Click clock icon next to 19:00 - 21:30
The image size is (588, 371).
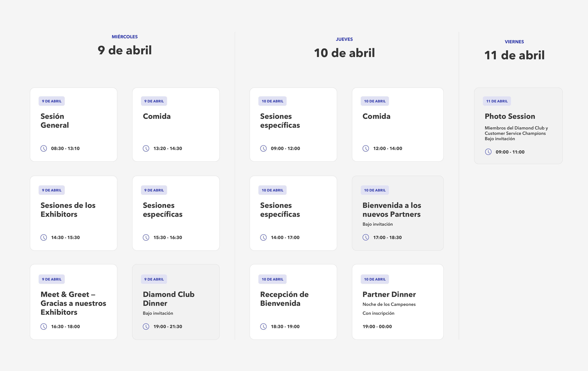(x=146, y=326)
